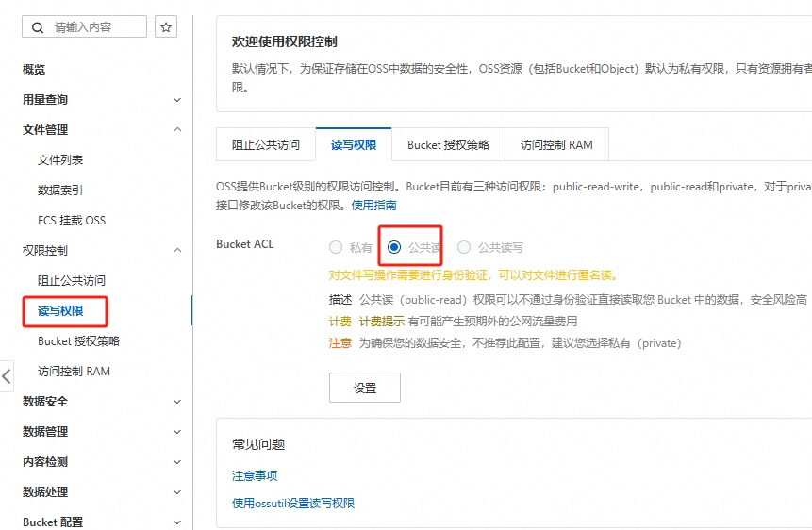Click the 常见问题 heading
Image resolution: width=812 pixels, height=530 pixels.
point(258,444)
